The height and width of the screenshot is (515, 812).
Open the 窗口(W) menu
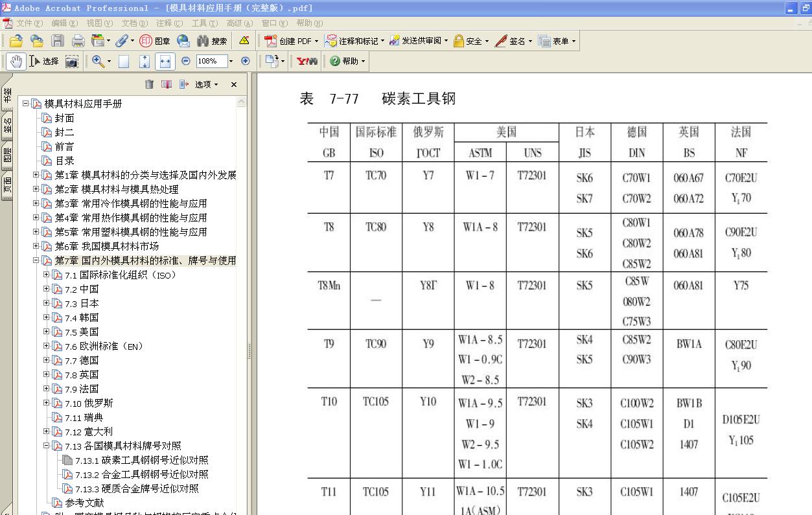[x=275, y=23]
